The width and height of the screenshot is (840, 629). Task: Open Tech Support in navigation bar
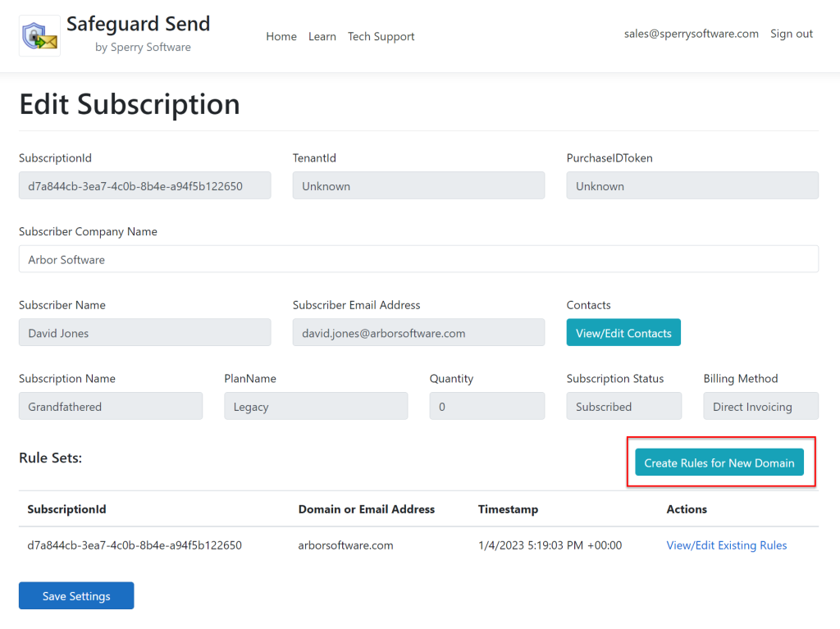[x=381, y=36]
